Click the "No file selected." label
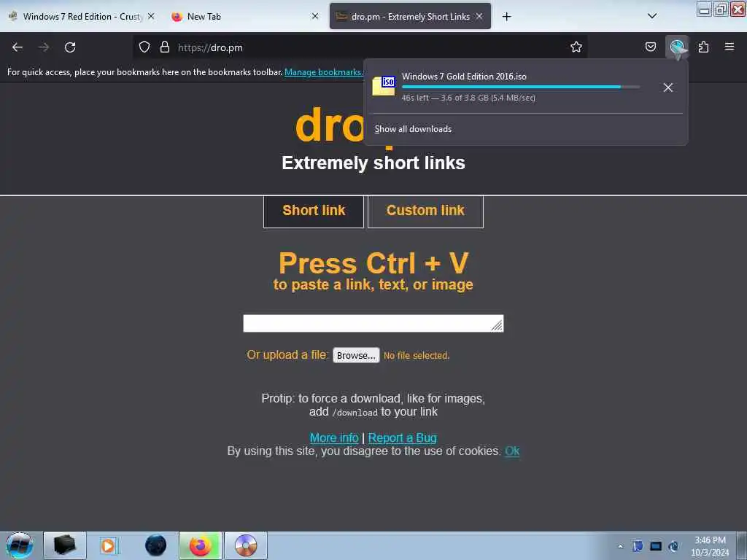Image resolution: width=747 pixels, height=560 pixels. tap(417, 356)
